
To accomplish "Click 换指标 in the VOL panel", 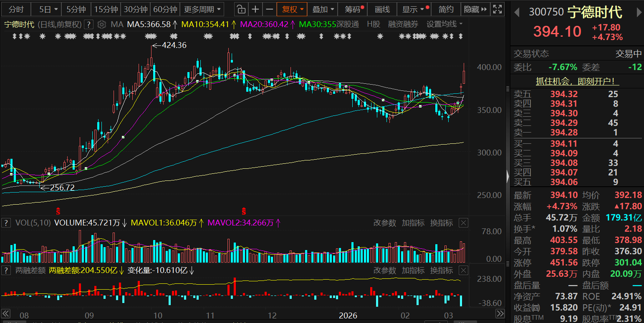I will [442, 223].
